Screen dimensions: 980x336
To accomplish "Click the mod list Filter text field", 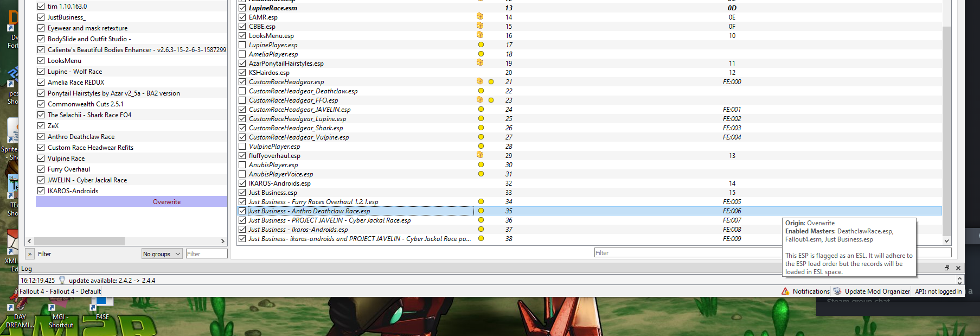I will (207, 253).
